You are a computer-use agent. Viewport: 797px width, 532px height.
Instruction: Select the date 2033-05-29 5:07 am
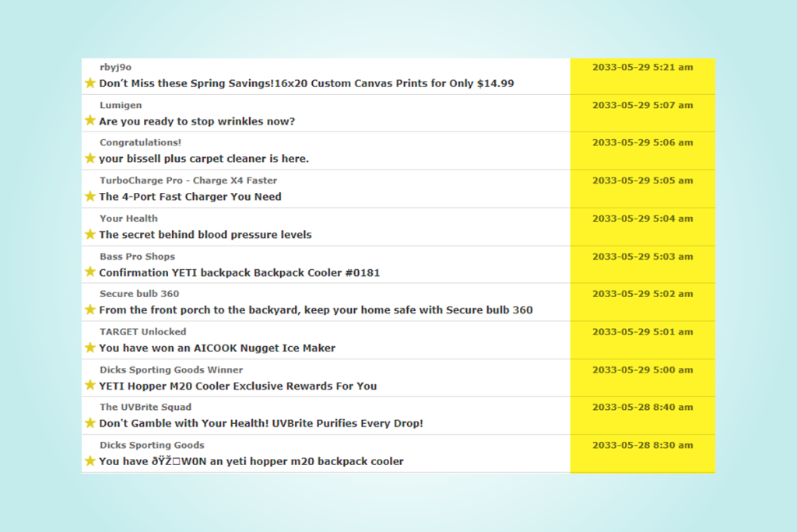click(x=642, y=105)
